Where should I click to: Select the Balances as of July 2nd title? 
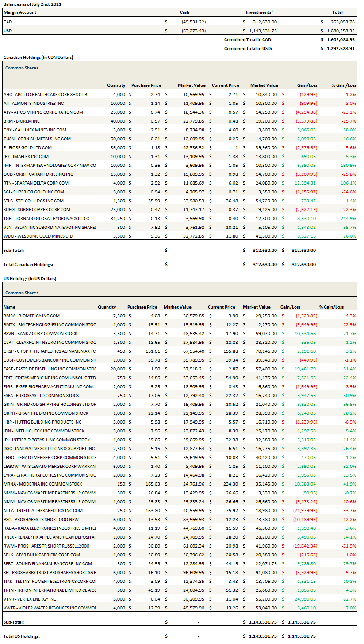pos(32,4)
